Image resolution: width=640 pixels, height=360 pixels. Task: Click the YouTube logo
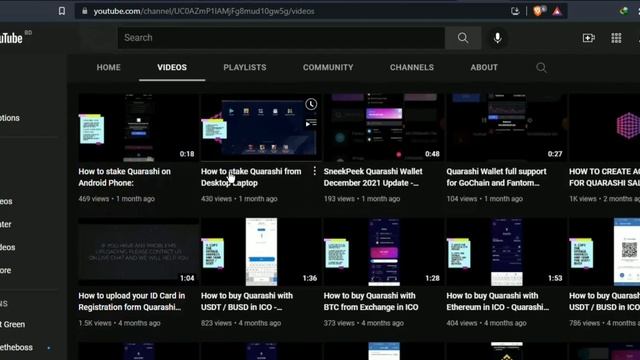[x=11, y=38]
